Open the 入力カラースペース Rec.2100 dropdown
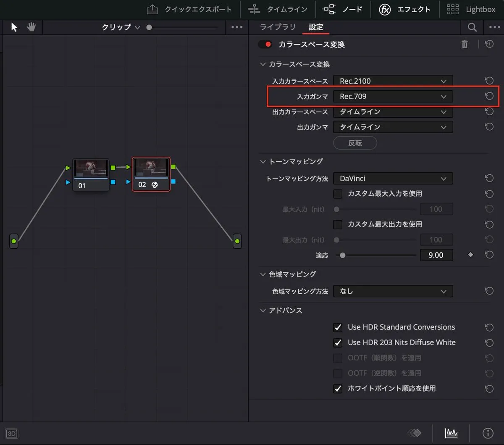504x445 pixels. (393, 81)
